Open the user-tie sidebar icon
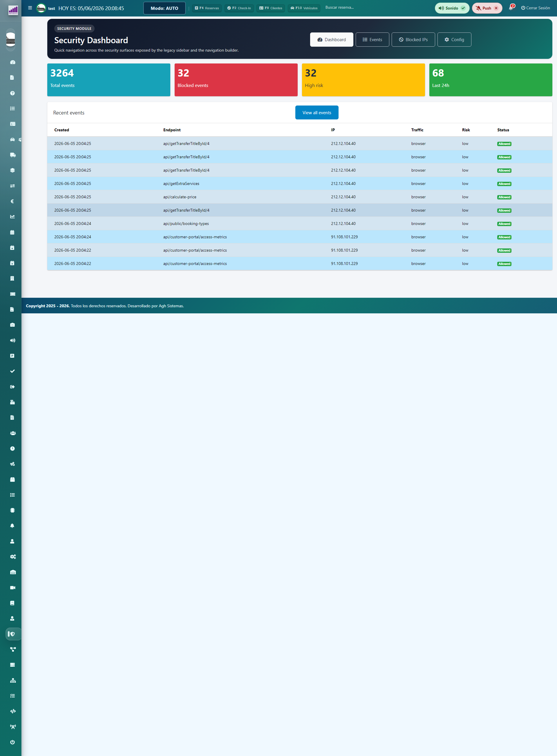557x756 pixels. point(12,618)
